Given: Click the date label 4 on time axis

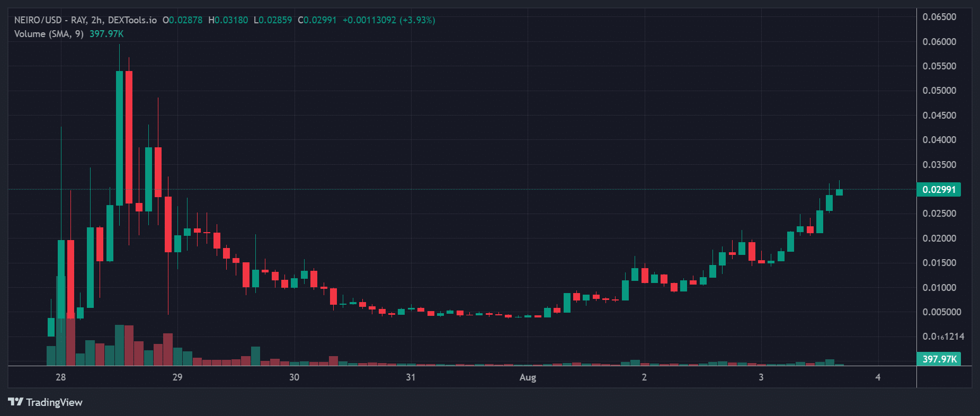Looking at the screenshot, I should pos(878,377).
